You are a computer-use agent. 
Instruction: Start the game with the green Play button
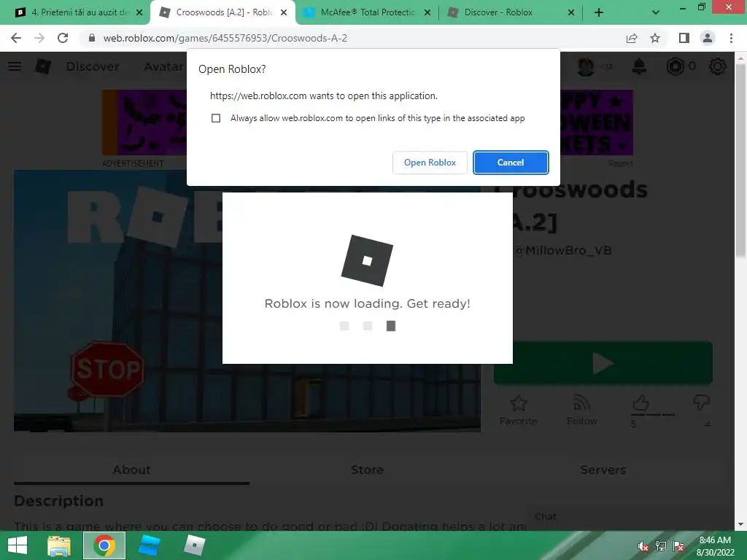(603, 363)
